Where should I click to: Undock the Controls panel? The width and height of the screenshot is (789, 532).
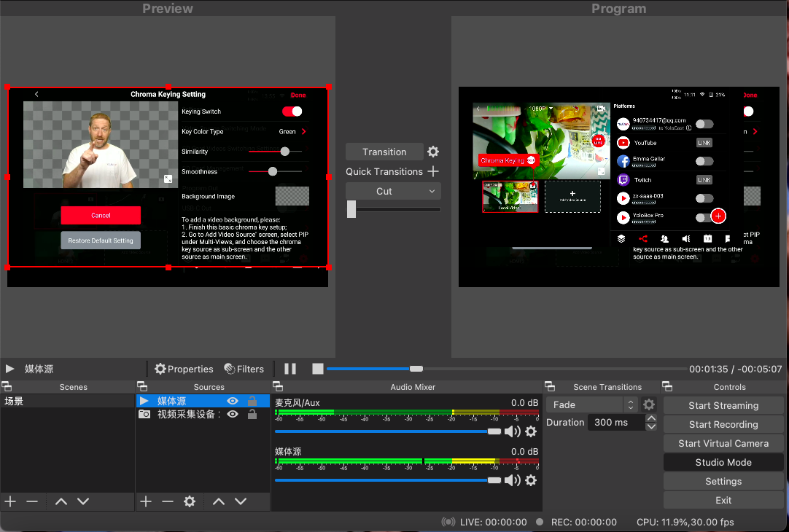667,387
